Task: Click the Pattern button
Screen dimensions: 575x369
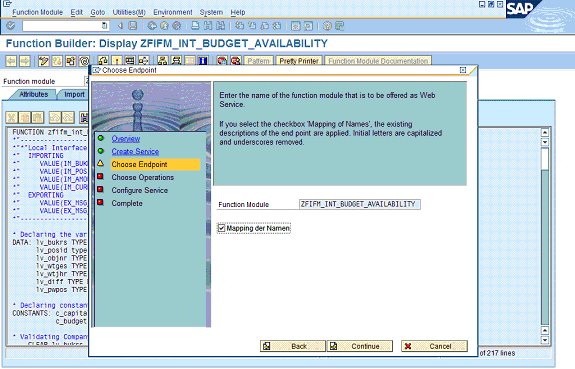Action: (259, 61)
